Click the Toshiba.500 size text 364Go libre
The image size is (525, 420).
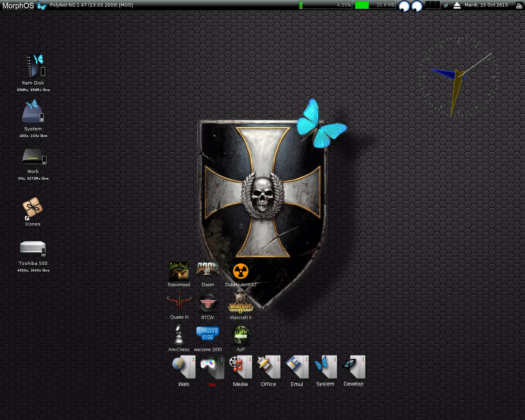click(x=33, y=270)
